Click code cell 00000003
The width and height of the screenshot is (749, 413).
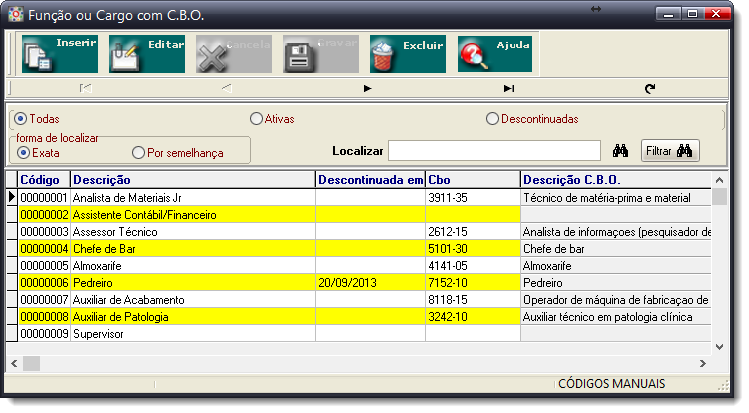click(x=44, y=232)
